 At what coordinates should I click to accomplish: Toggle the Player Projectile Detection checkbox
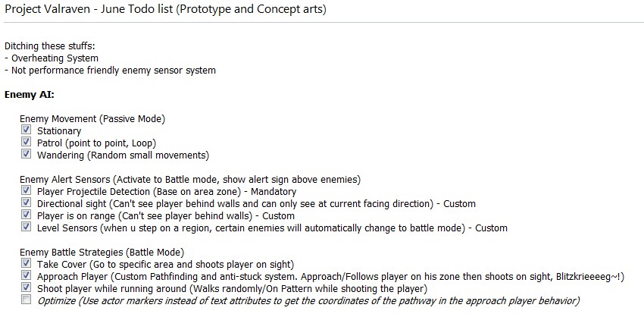tap(27, 191)
